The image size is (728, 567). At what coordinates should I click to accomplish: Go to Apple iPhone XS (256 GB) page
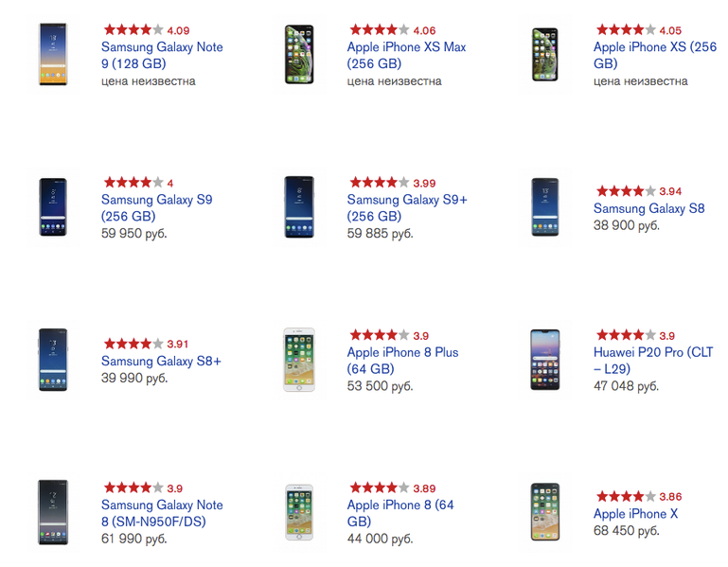click(655, 56)
